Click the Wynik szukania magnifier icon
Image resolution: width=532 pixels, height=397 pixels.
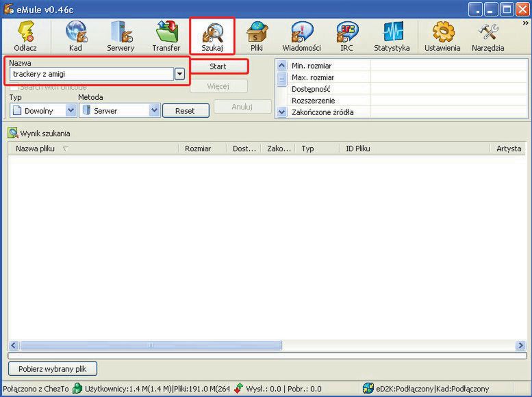click(x=13, y=133)
